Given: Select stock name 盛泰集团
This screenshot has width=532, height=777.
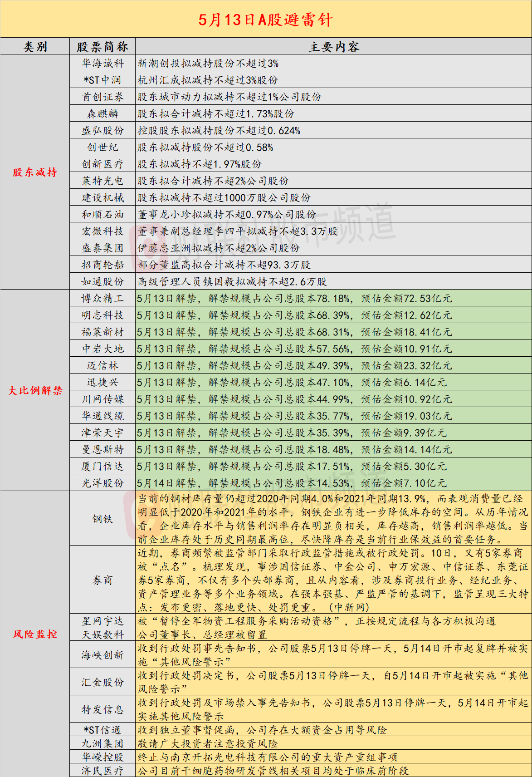Looking at the screenshot, I should click(102, 248).
